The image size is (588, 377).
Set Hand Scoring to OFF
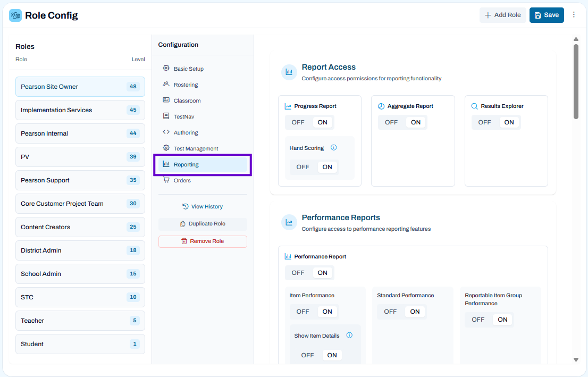[303, 167]
